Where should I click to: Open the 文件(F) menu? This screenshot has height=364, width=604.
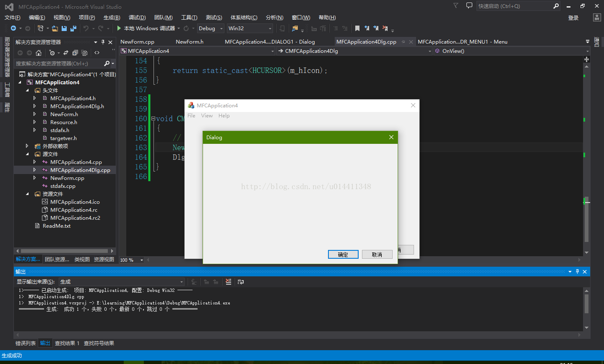pyautogui.click(x=12, y=18)
